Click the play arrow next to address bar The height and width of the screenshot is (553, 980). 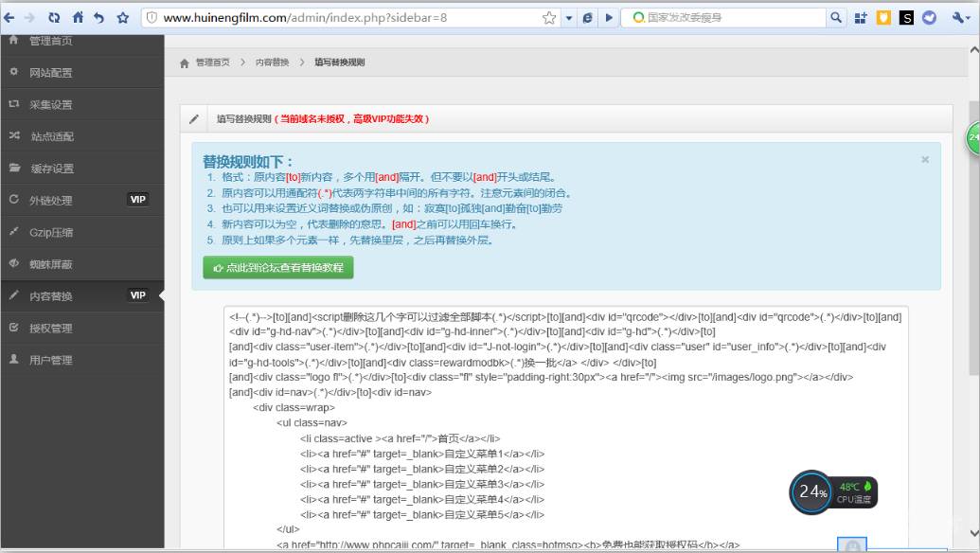[609, 17]
